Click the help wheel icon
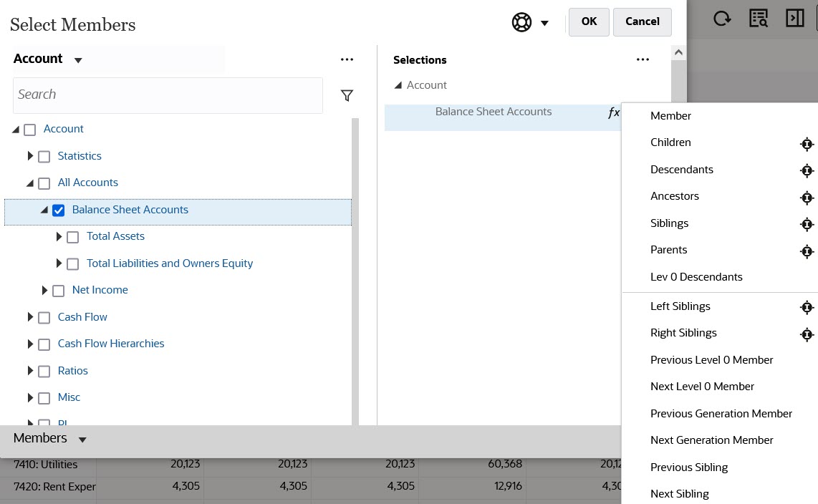 point(521,22)
